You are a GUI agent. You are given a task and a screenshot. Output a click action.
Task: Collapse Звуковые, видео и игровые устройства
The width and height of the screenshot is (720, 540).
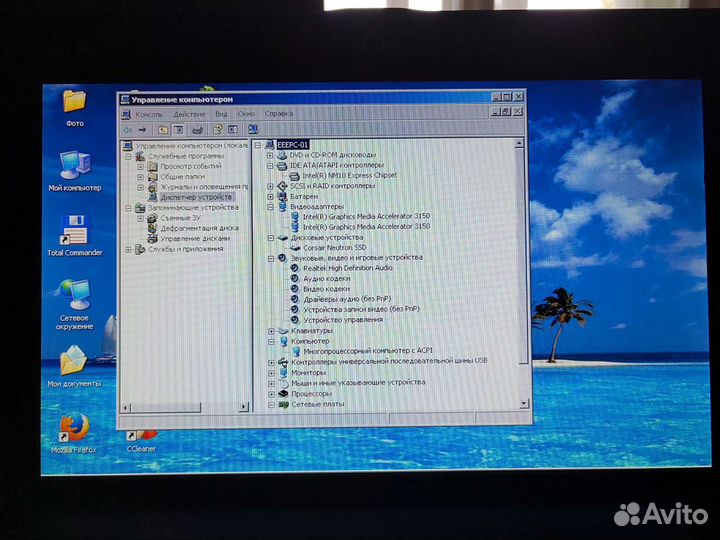click(271, 259)
